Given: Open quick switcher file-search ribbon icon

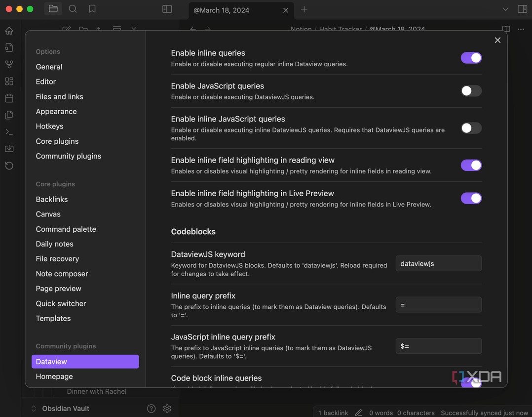Looking at the screenshot, I should tap(9, 47).
